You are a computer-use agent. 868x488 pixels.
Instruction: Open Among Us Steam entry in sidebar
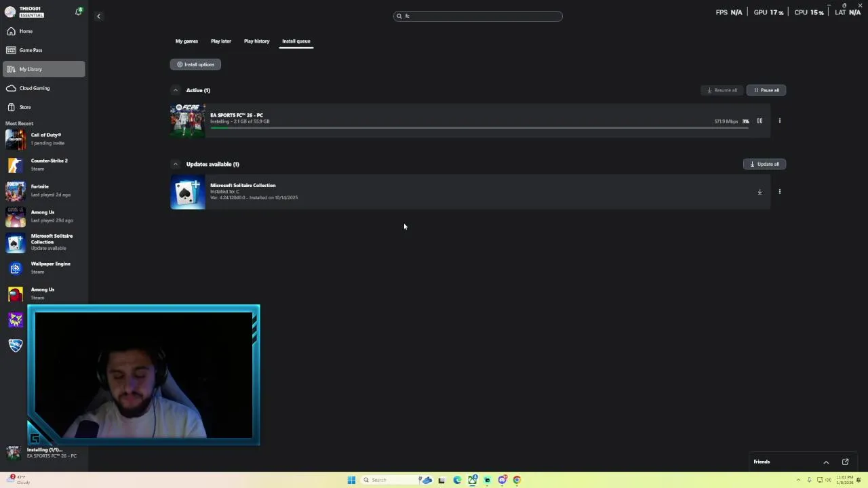coord(44,293)
